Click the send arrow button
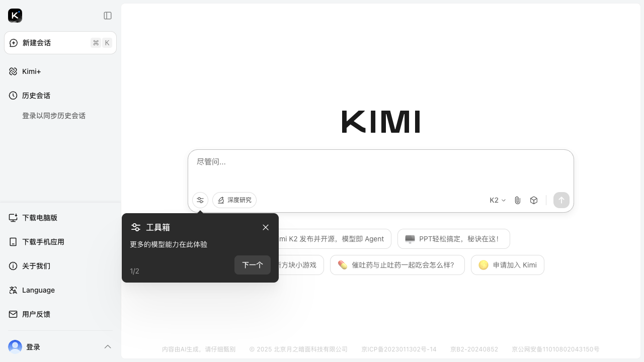644x362 pixels. [x=561, y=200]
